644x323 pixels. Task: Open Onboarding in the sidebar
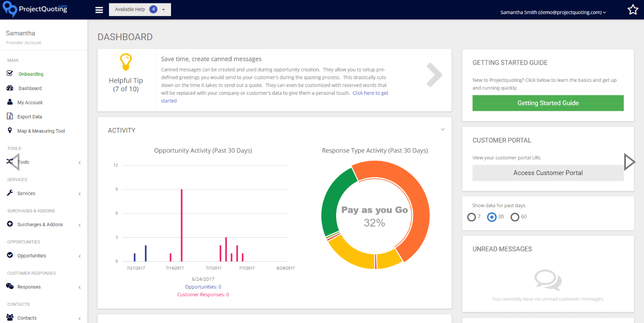tap(31, 74)
